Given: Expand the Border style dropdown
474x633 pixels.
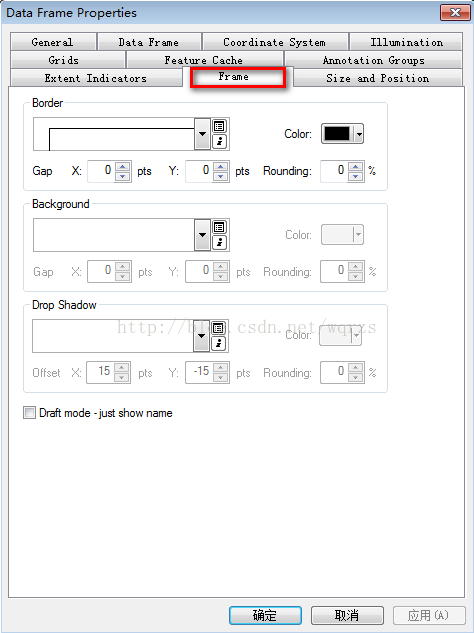Looking at the screenshot, I should coord(202,134).
